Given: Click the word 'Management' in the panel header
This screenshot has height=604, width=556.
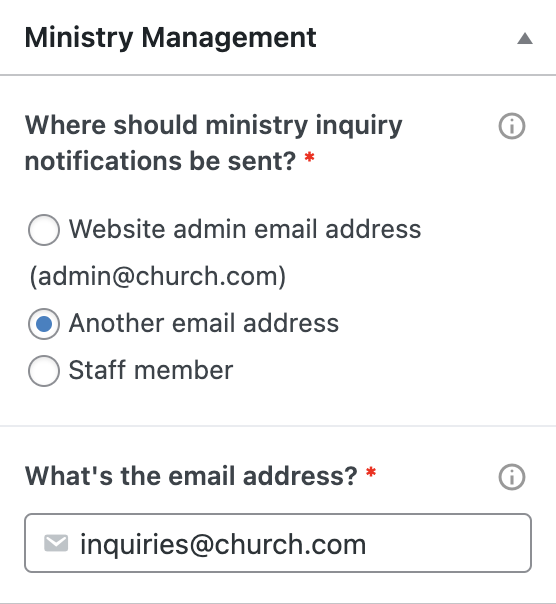Looking at the screenshot, I should [229, 38].
